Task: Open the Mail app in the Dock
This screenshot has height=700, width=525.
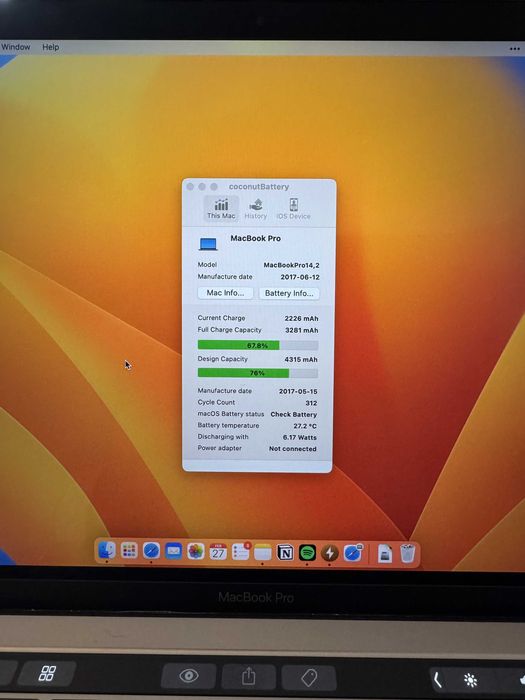Action: coord(173,551)
